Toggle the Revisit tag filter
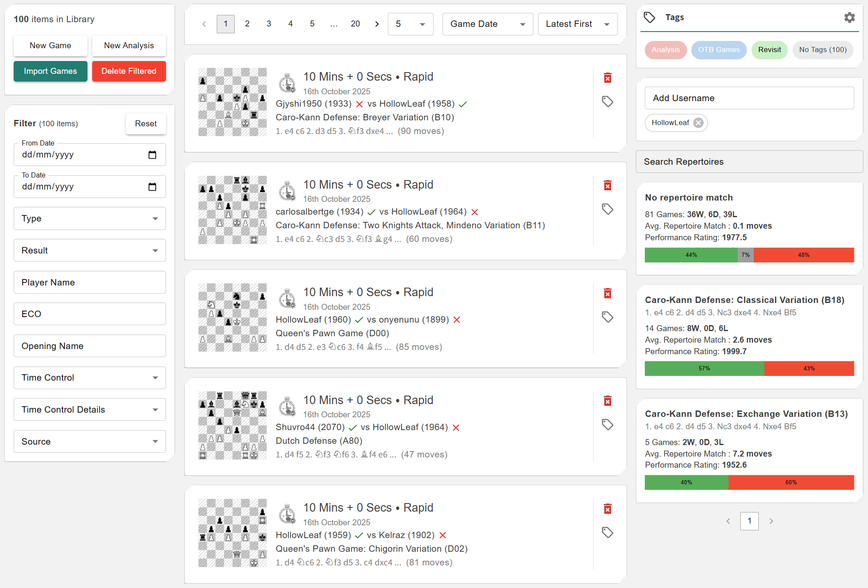 (769, 50)
